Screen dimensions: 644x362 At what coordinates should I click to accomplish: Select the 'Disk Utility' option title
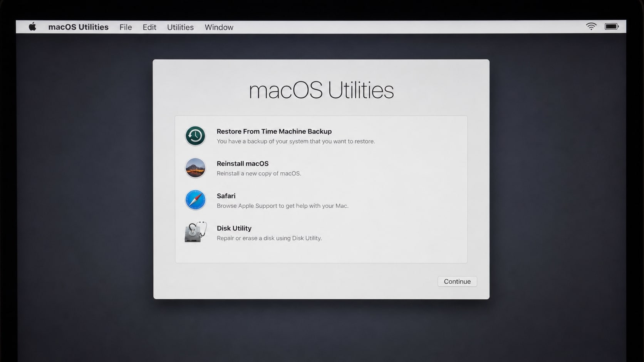click(x=234, y=229)
